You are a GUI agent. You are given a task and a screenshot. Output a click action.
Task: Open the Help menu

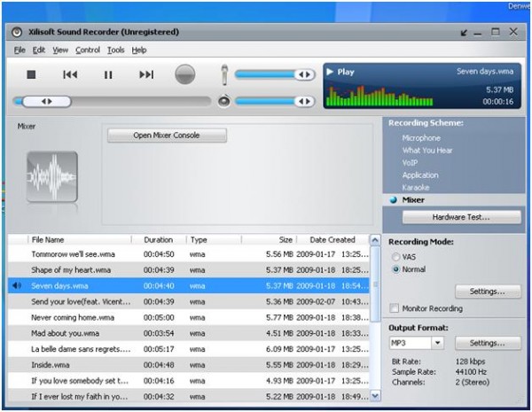(139, 51)
